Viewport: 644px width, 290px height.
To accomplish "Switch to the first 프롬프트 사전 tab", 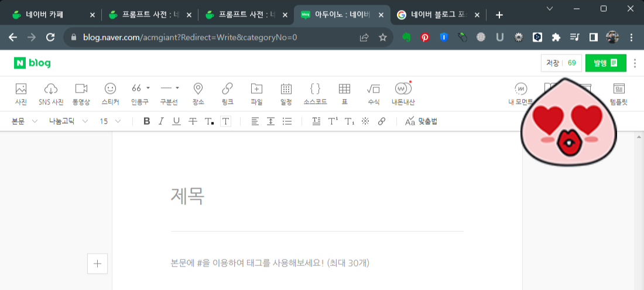I will [149, 15].
